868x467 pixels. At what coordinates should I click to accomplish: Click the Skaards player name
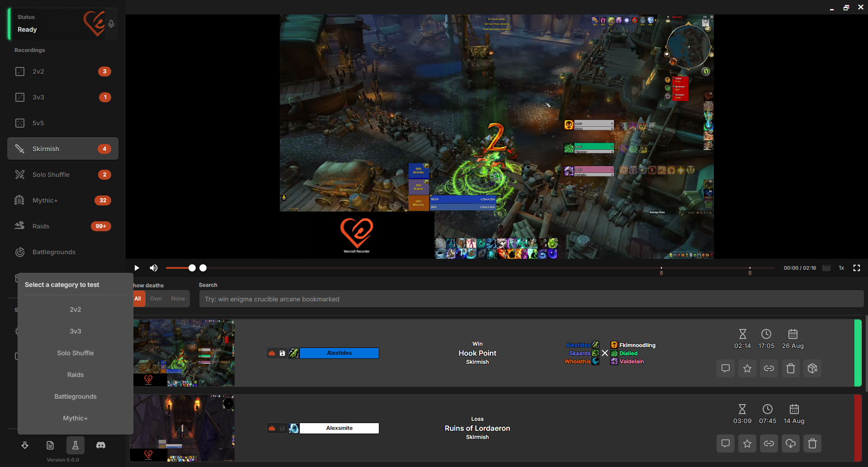(x=580, y=353)
